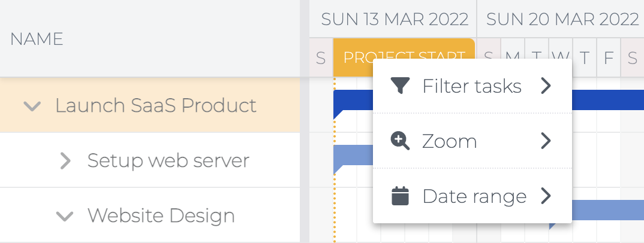Click the calendar Date range icon

coord(399,196)
